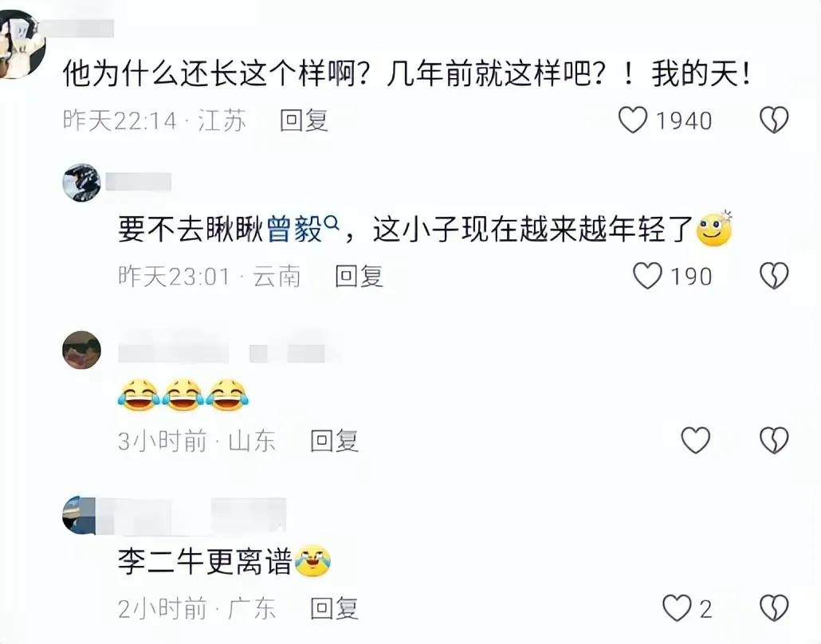This screenshot has width=821, height=644.
Task: Dislike the Shandong comment via broken heart
Action: tap(774, 440)
